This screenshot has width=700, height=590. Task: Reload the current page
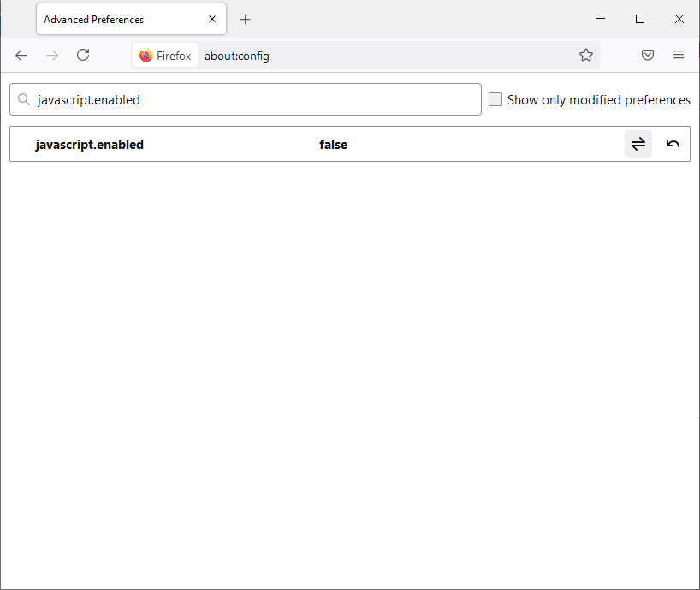[x=83, y=55]
